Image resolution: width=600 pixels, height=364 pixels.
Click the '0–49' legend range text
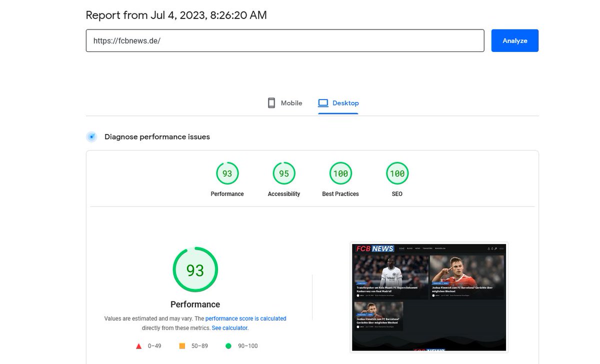pyautogui.click(x=154, y=345)
